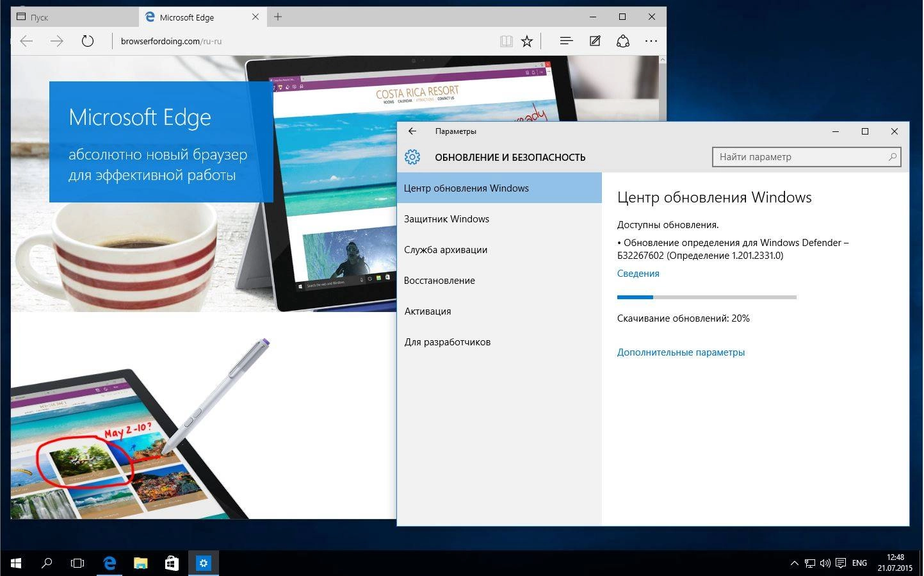Image resolution: width=924 pixels, height=576 pixels.
Task: Switch to the Пуск tab
Action: click(x=75, y=17)
